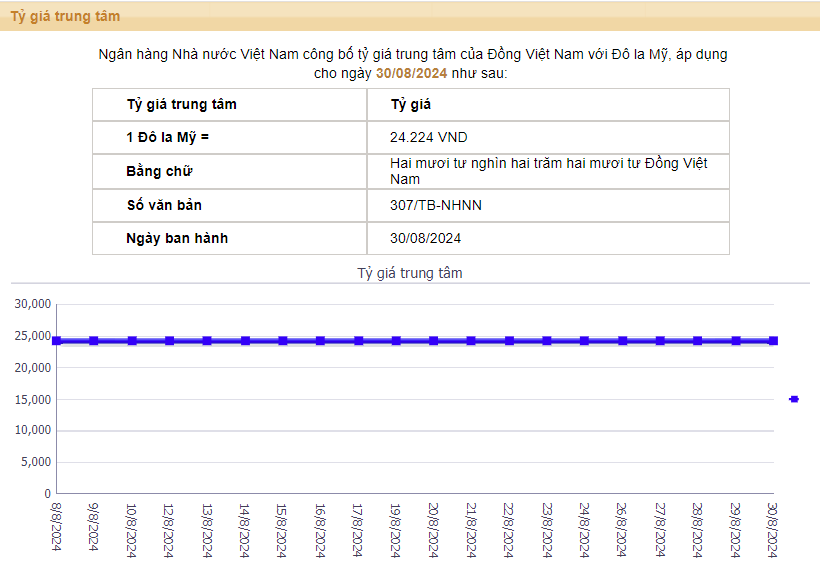Click the x-axis date label 13/8/2024
This screenshot has width=820, height=578.
207,530
